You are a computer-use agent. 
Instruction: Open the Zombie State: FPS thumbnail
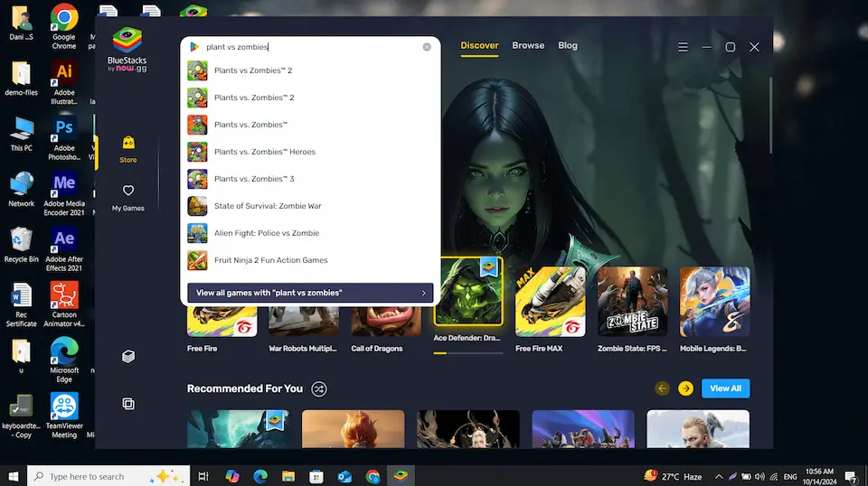(632, 303)
